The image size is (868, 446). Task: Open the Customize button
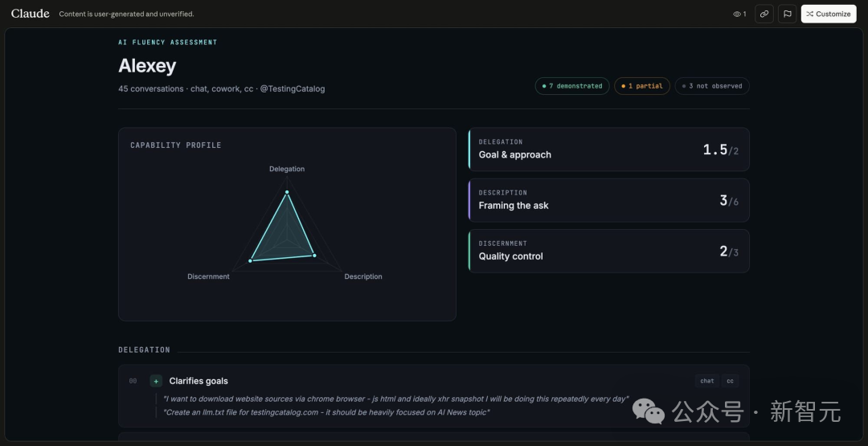(829, 14)
